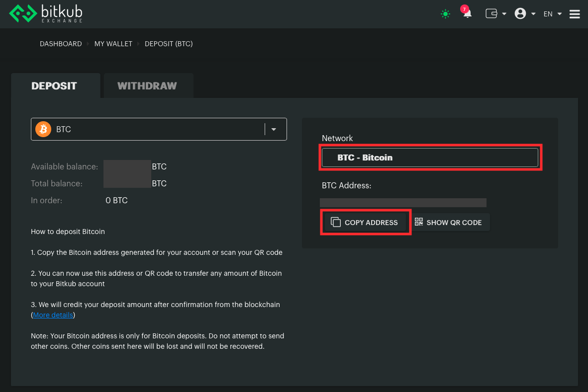Click the 'Network' label
Image resolution: width=588 pixels, height=392 pixels.
point(337,138)
